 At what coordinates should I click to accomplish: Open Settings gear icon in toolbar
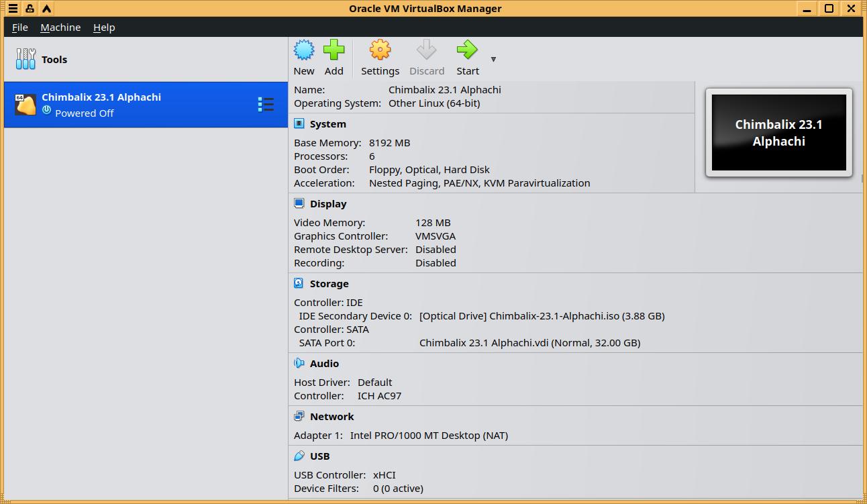(x=380, y=50)
